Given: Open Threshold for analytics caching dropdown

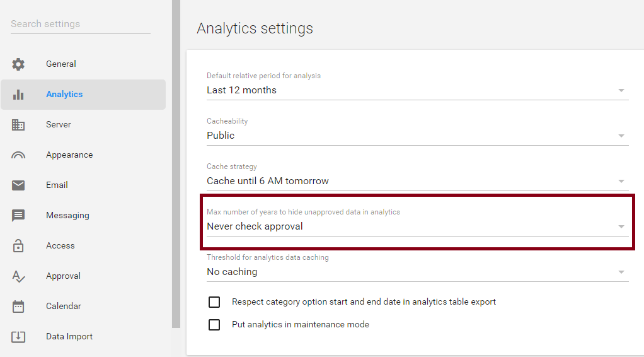Looking at the screenshot, I should coord(417,272).
